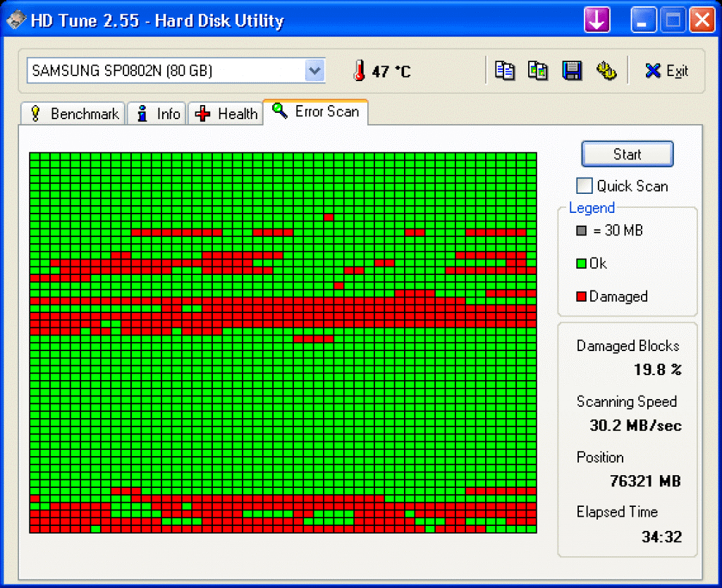Screen dimensions: 722x588
Task: Click the Legend group title
Action: pos(592,208)
